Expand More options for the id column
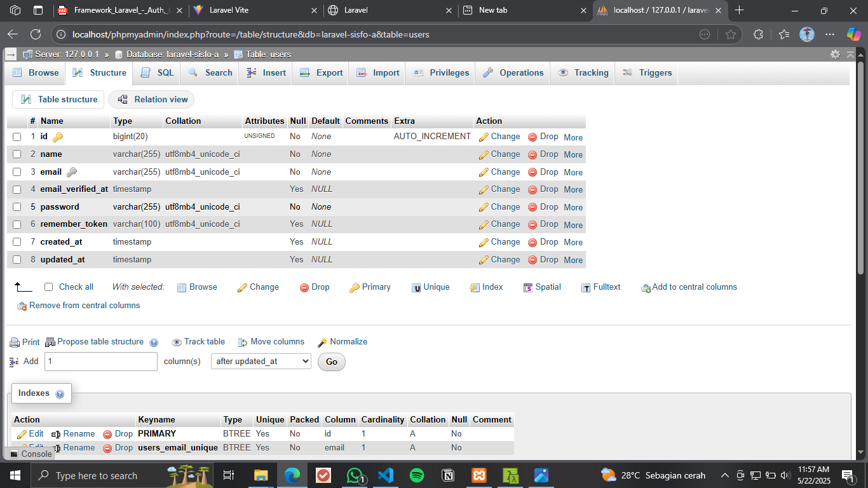 point(573,137)
